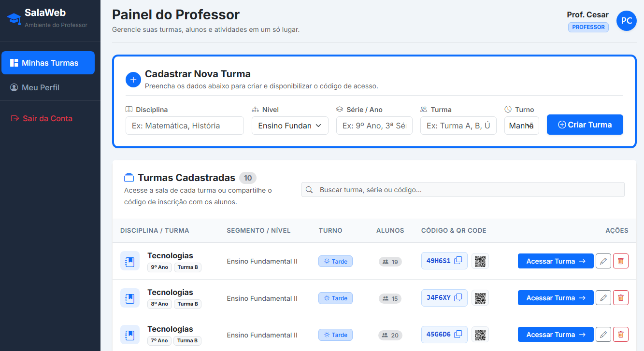644x351 pixels.
Task: Focus the Turma name input field
Action: (x=458, y=126)
